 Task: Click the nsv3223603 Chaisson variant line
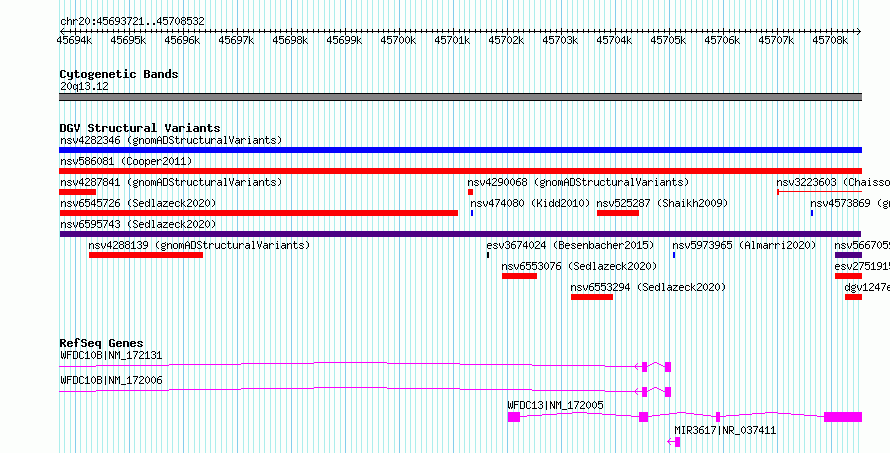tap(819, 192)
